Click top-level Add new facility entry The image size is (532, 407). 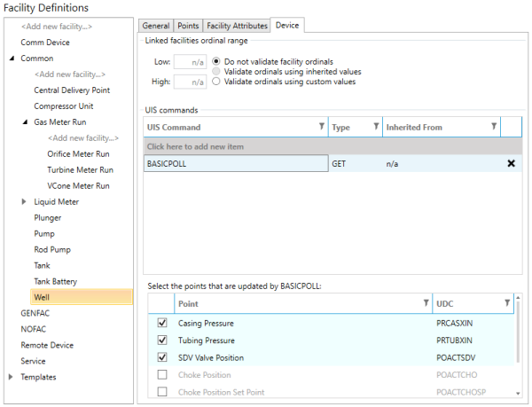click(57, 27)
